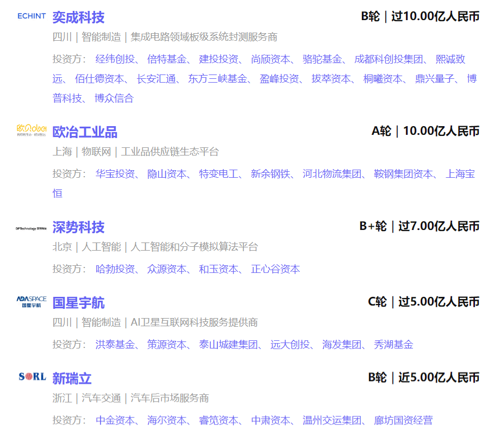The image size is (494, 448).
Task: Open investor 桐曦资本
Action: pyautogui.click(x=383, y=79)
